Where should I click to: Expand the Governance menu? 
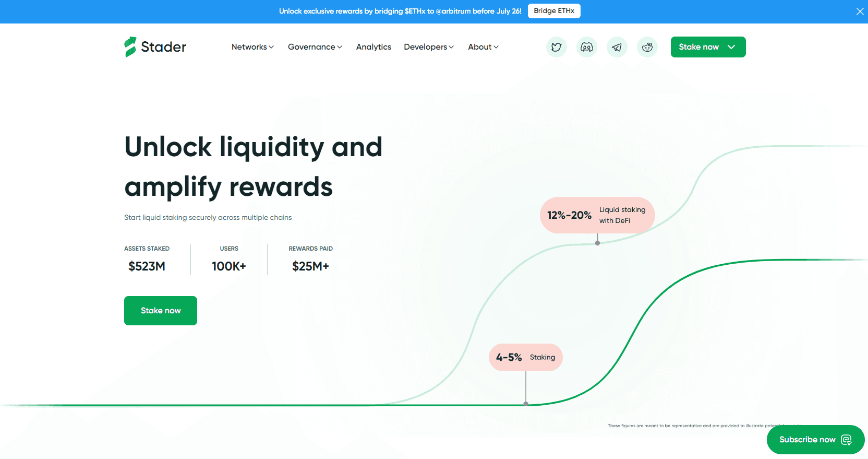coord(315,47)
